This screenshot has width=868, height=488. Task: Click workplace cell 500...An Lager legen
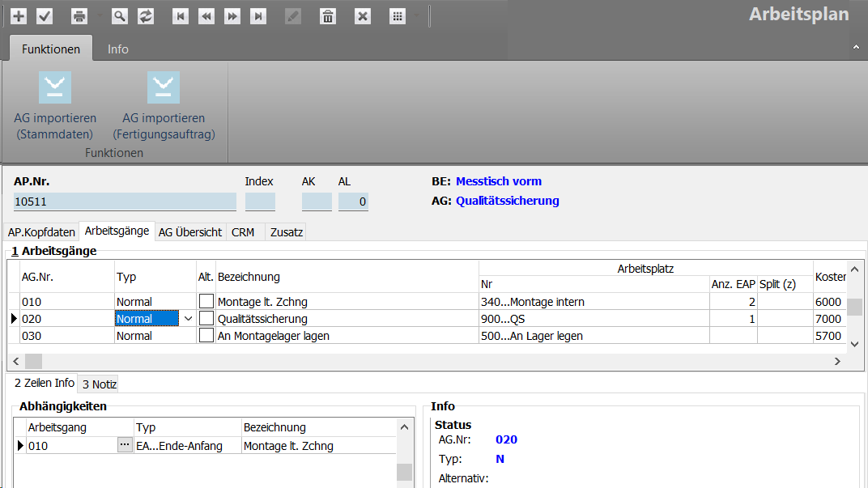[x=594, y=336]
